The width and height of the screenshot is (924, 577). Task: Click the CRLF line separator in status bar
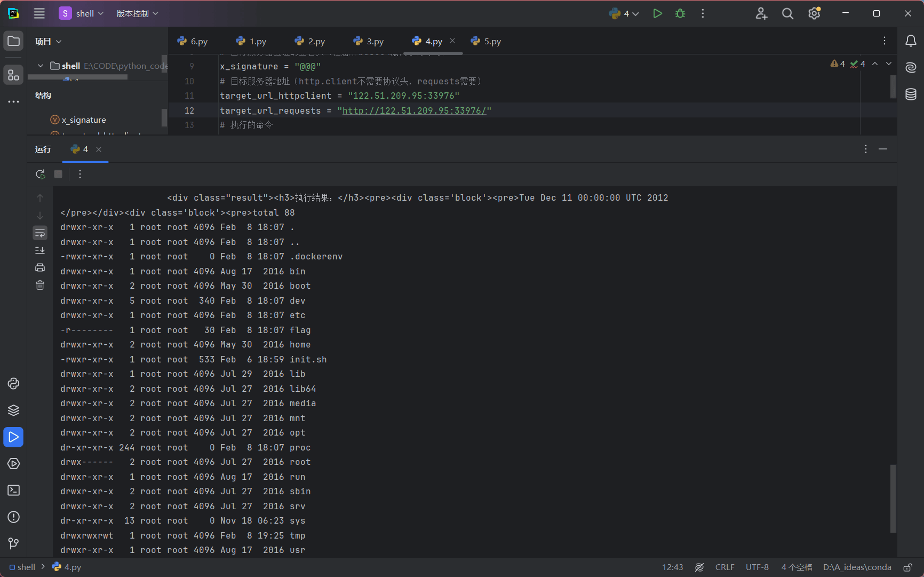coord(724,567)
